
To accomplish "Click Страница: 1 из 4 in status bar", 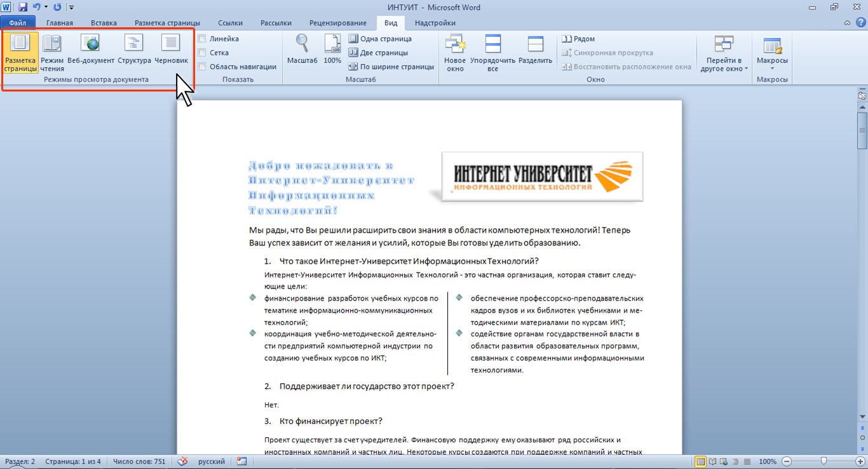I will (72, 461).
